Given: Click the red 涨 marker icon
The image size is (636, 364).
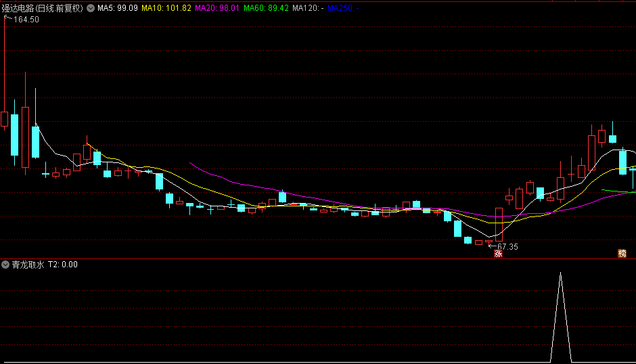Looking at the screenshot, I should pos(498,254).
